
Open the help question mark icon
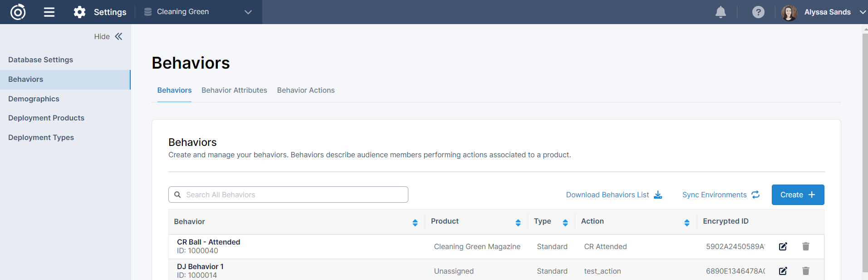[x=758, y=12]
